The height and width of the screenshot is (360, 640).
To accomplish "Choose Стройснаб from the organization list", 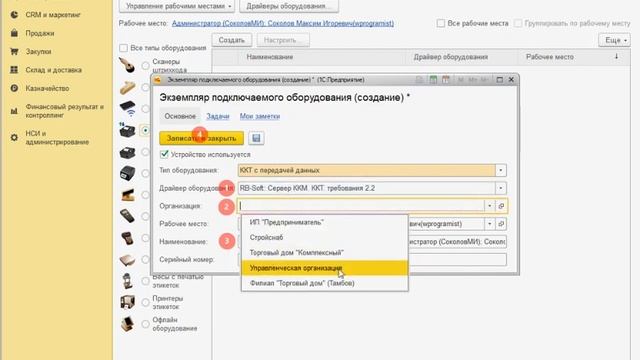I will point(324,238).
